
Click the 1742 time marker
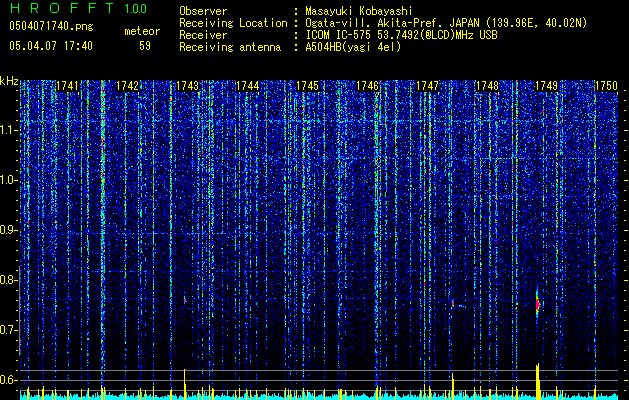tap(127, 86)
